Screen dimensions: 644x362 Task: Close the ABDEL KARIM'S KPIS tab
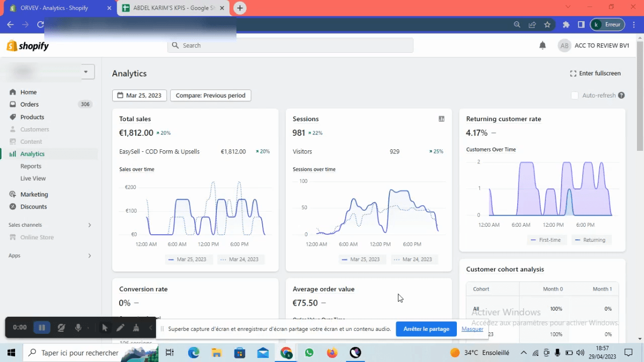(x=222, y=8)
